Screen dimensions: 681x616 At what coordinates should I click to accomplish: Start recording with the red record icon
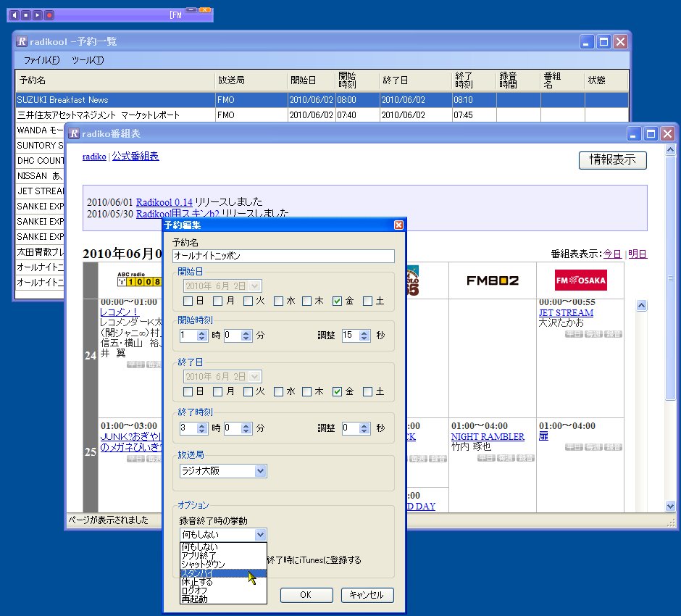49,15
